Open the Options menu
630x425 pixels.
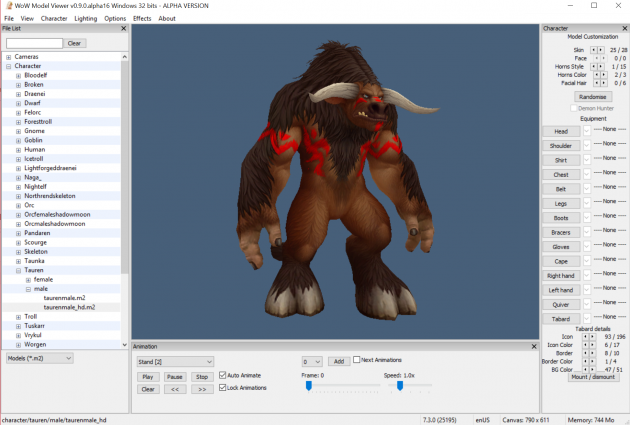115,18
